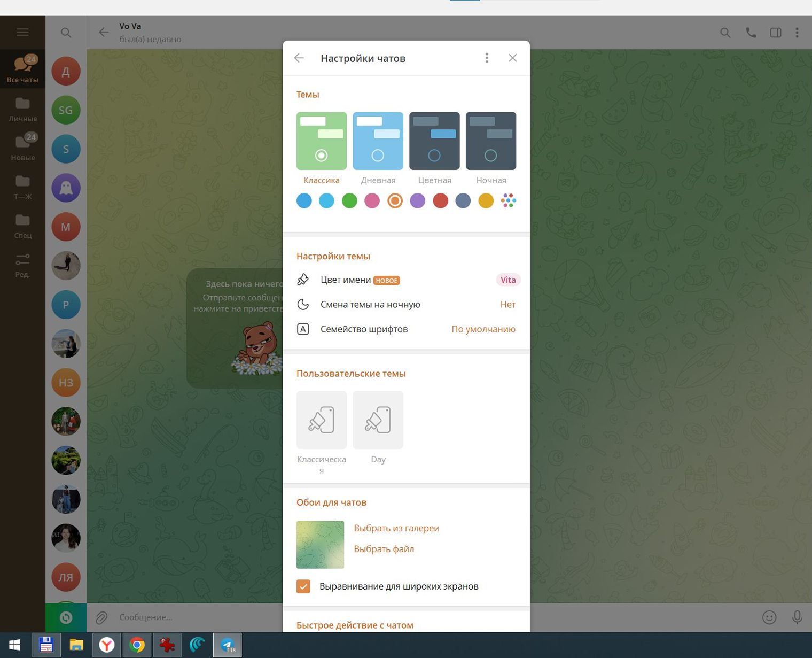812x658 pixels.
Task: Open three-dot menu in chat settings header
Action: (x=487, y=58)
